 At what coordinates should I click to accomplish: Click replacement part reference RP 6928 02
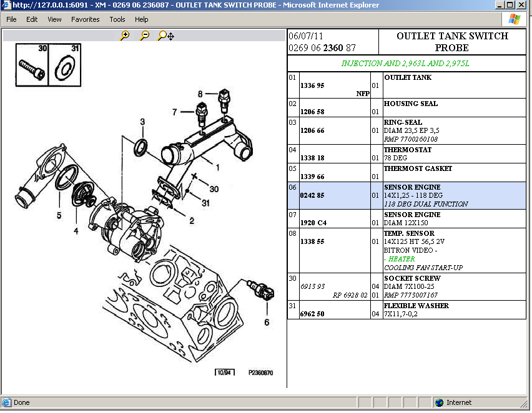pos(351,295)
